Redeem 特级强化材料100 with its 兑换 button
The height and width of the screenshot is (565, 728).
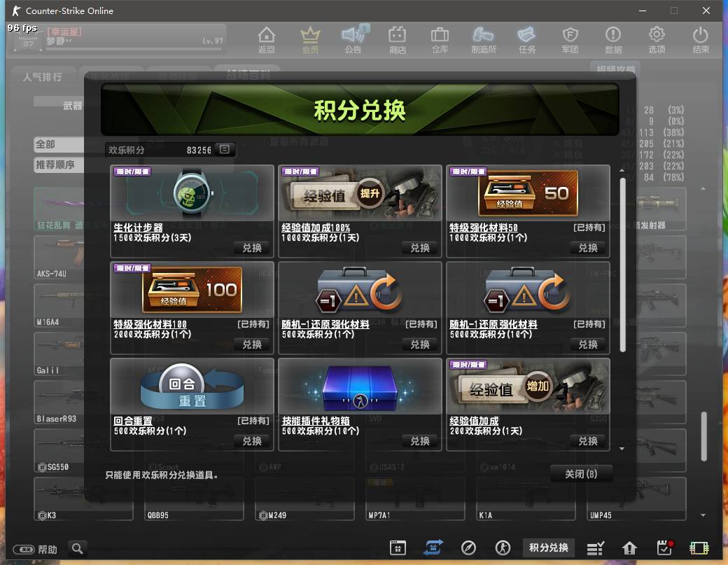[252, 344]
